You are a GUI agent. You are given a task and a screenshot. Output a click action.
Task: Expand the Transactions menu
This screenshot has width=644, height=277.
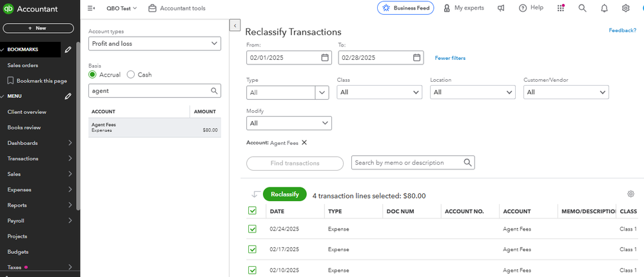39,158
